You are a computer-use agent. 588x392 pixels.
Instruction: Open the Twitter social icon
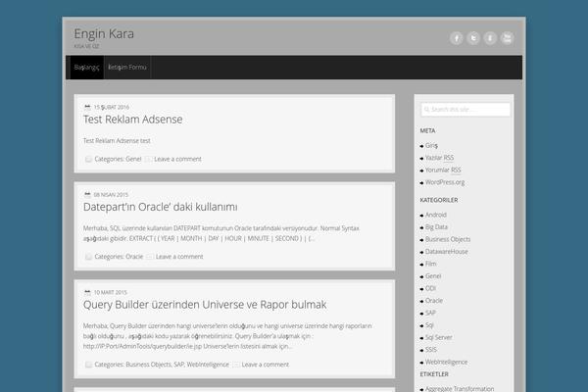tap(473, 38)
